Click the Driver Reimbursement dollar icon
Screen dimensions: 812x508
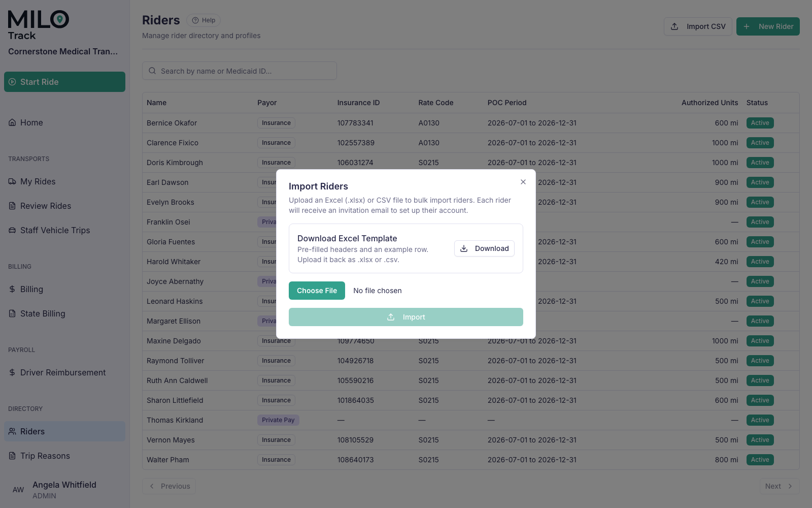12,372
